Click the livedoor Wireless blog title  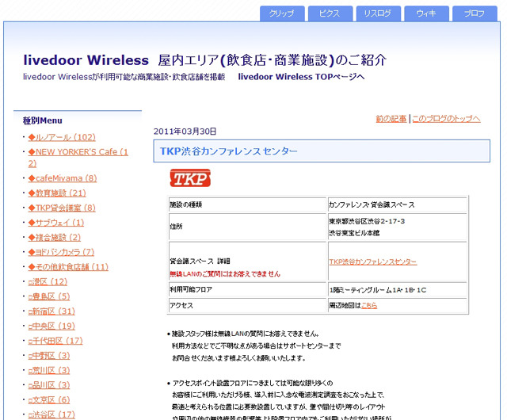pos(205,60)
